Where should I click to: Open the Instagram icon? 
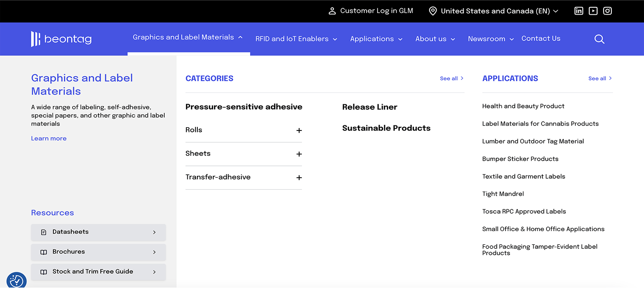(607, 10)
